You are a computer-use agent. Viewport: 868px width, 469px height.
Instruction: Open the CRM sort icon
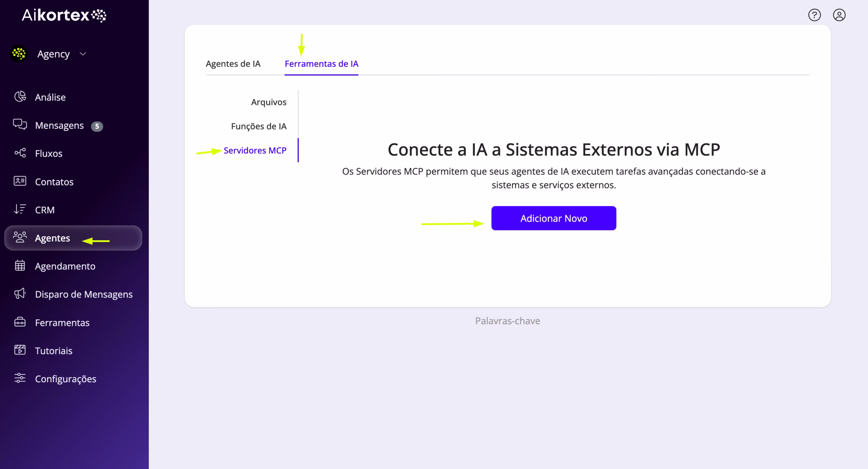click(20, 209)
